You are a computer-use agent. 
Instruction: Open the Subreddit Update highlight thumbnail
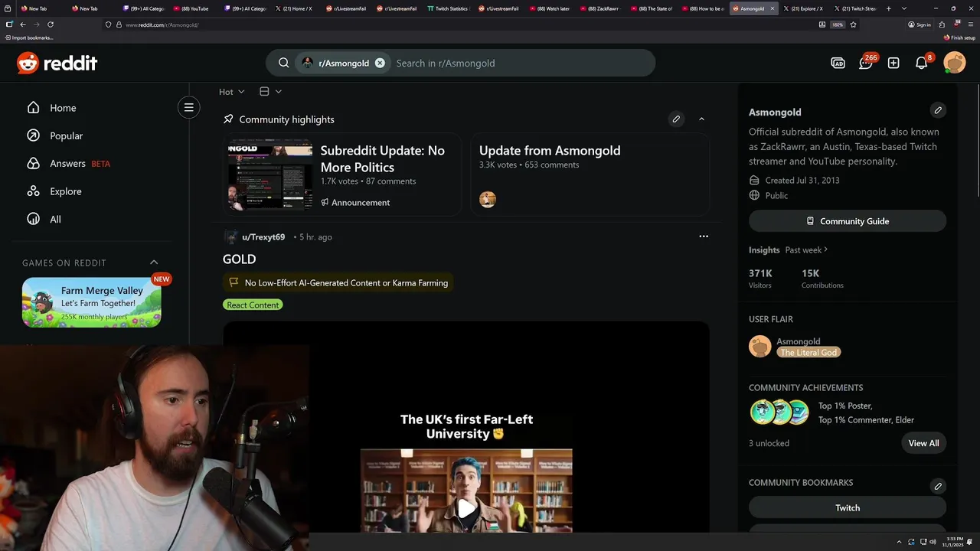(270, 174)
